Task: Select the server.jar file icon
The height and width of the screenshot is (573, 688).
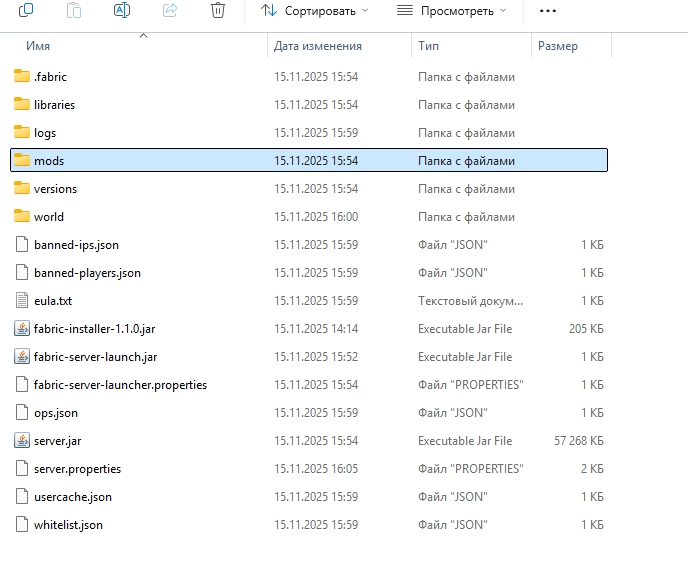Action: [x=22, y=441]
